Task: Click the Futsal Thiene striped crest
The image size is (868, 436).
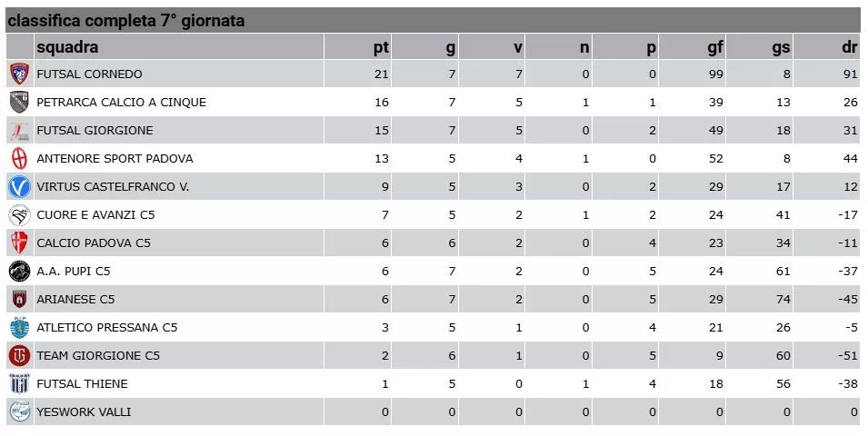Action: 19,384
